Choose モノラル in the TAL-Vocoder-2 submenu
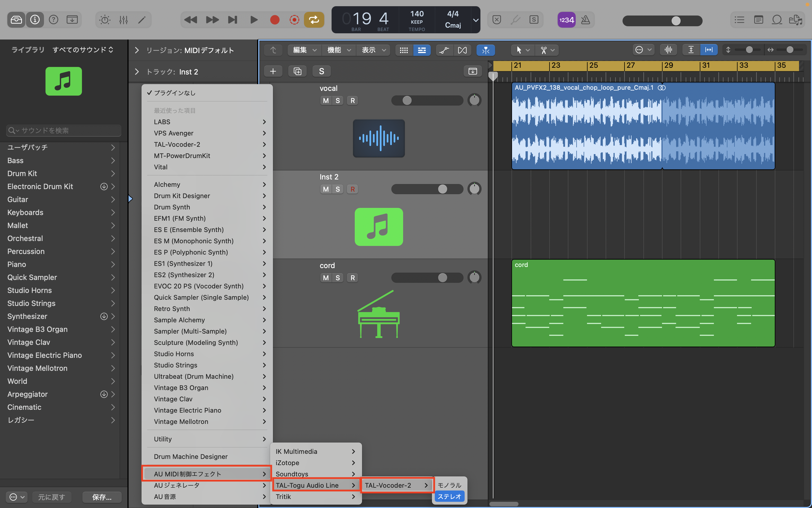 tap(449, 485)
